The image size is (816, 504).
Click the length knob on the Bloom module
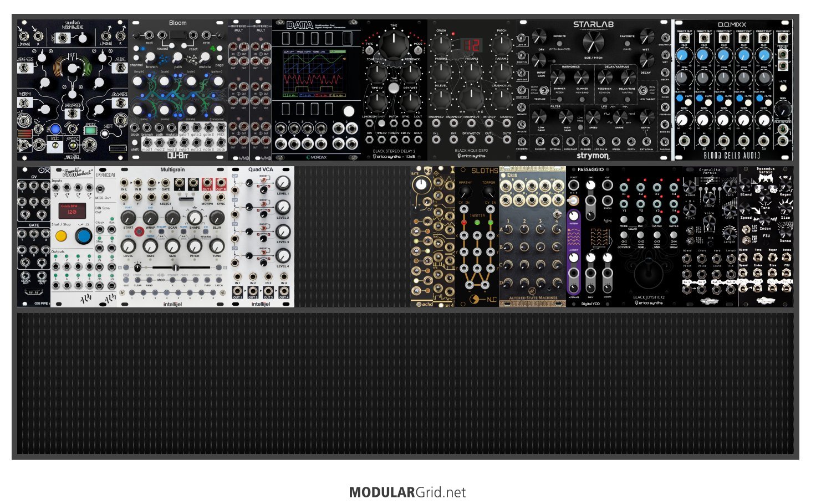pos(139,82)
